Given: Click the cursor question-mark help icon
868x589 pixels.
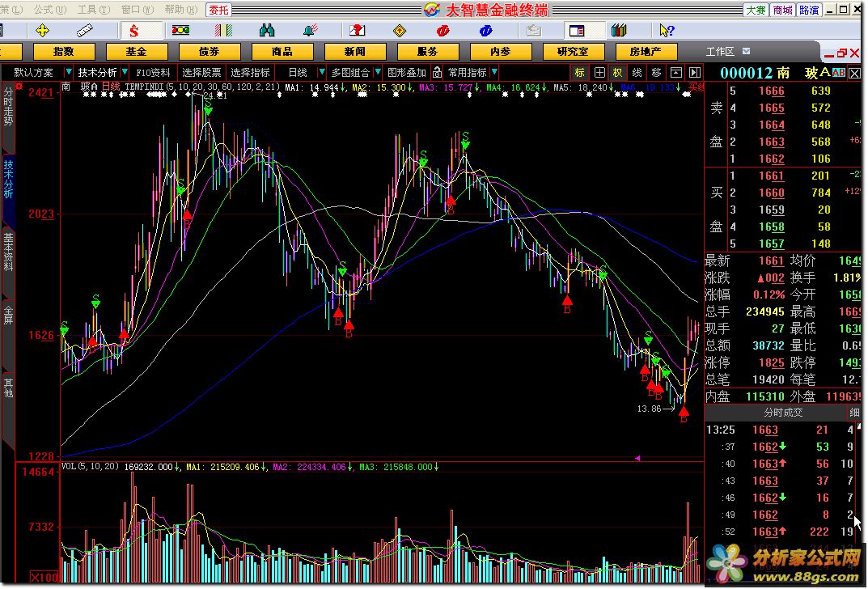Looking at the screenshot, I should (667, 31).
